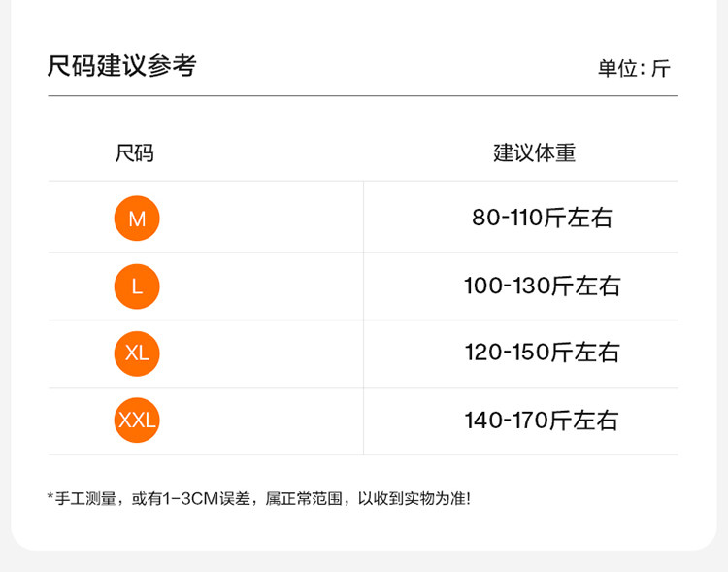728x572 pixels.
Task: Click the 建议体重 column header
Action: pyautogui.click(x=535, y=153)
